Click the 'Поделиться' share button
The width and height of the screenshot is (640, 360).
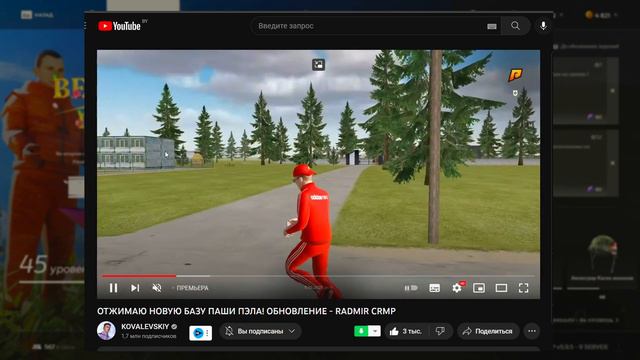click(x=488, y=331)
